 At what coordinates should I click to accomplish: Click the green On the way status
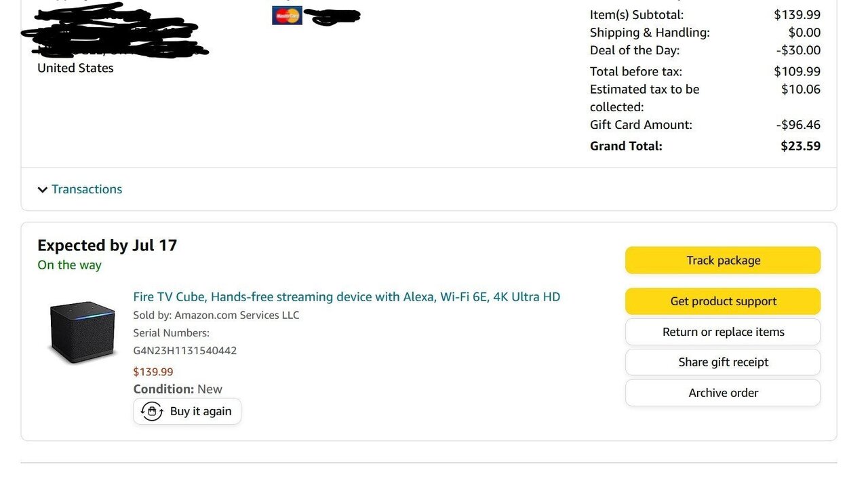click(x=69, y=265)
